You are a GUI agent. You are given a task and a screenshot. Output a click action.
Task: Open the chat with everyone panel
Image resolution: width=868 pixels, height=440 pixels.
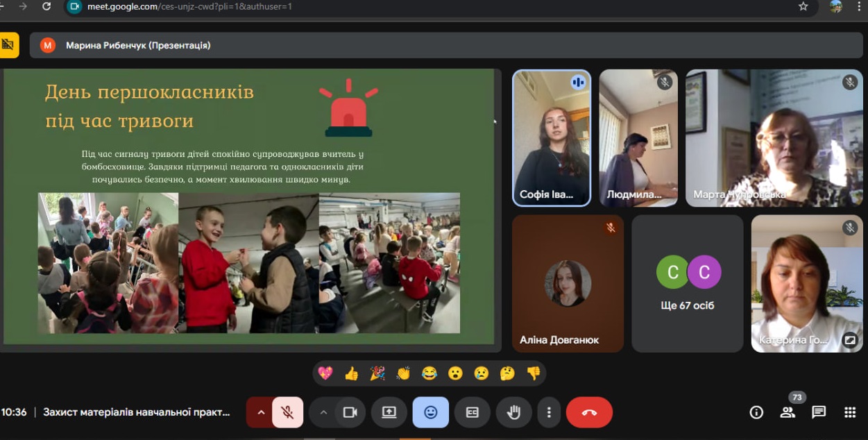(x=819, y=412)
